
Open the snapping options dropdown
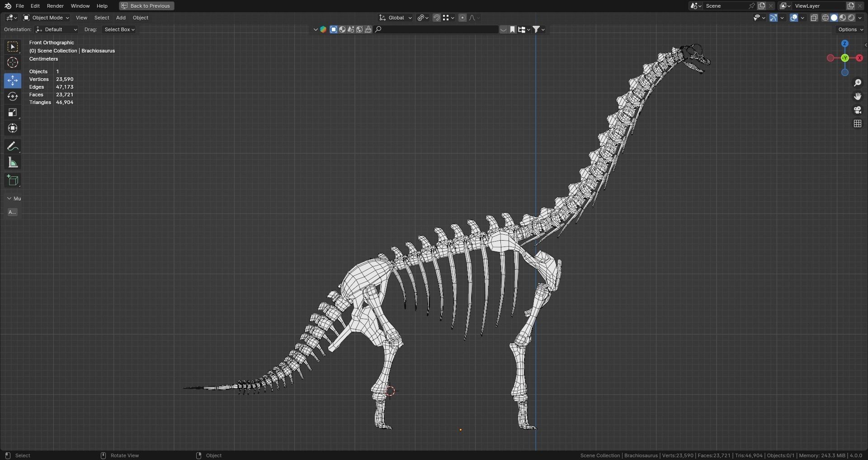[448, 18]
